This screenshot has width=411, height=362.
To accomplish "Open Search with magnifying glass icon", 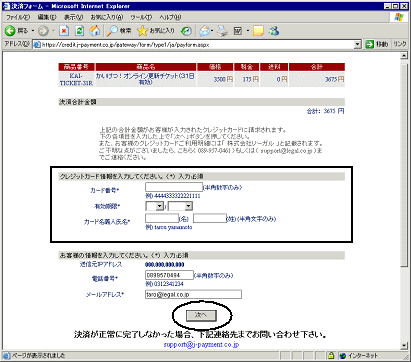I will (x=112, y=31).
